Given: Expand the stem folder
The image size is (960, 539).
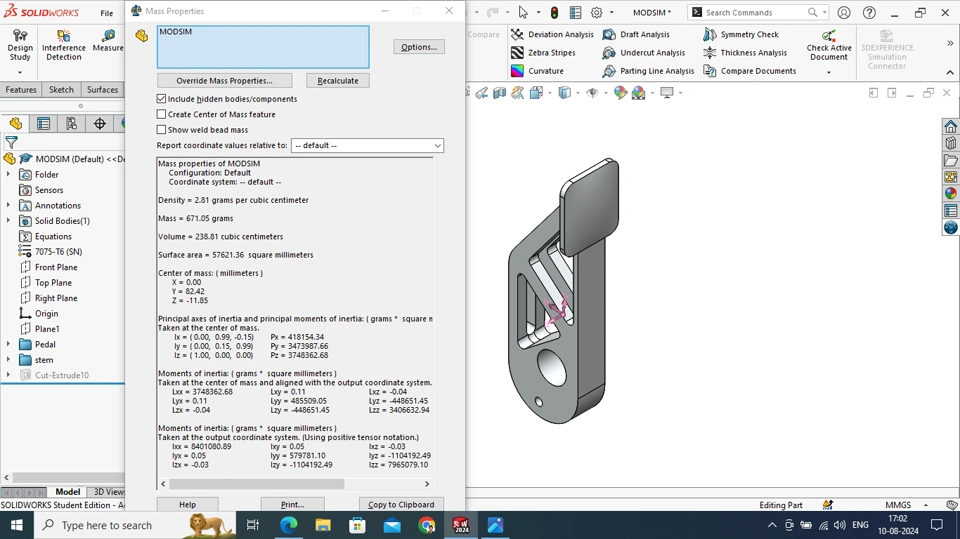Looking at the screenshot, I should point(9,360).
